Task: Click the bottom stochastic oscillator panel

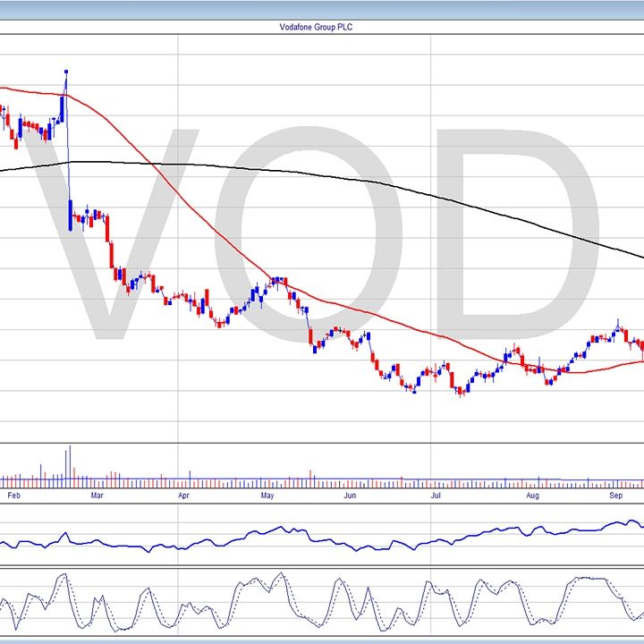Action: [x=322, y=601]
